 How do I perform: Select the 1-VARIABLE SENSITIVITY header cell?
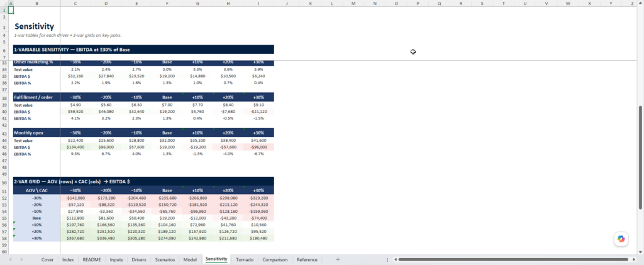coord(143,50)
